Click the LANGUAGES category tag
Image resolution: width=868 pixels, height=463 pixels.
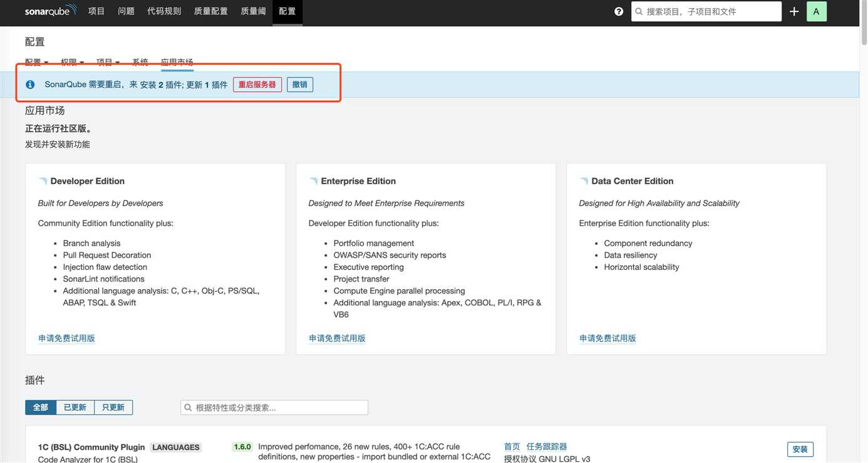click(176, 447)
